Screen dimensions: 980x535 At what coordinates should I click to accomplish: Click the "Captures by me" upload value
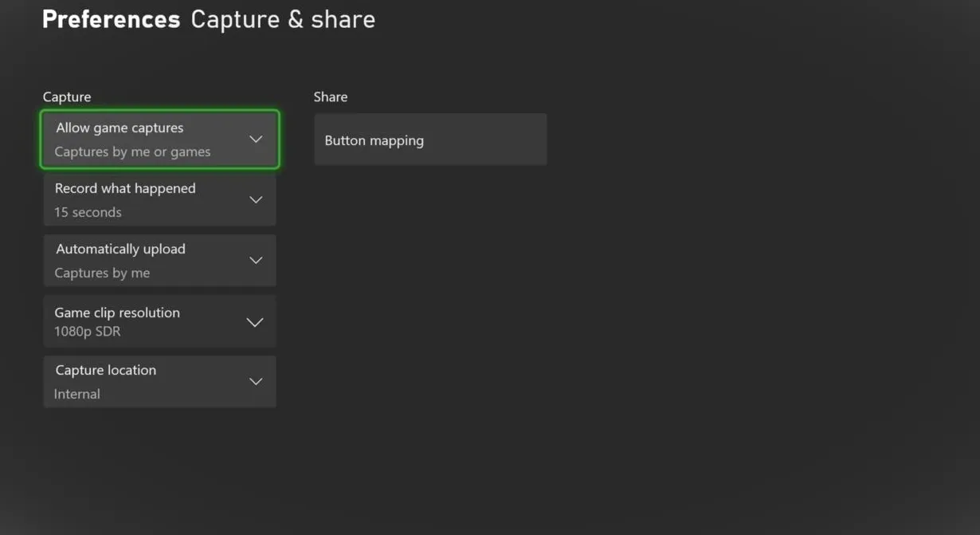click(x=102, y=273)
